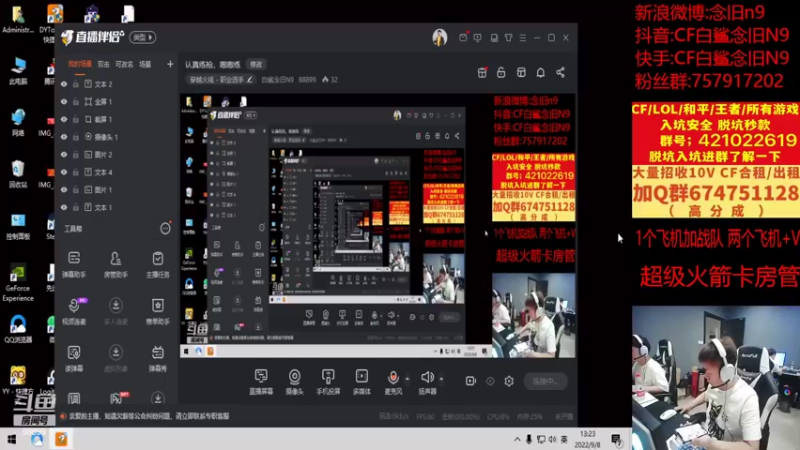Add a new scene with plus
The image size is (800, 450).
click(x=170, y=64)
